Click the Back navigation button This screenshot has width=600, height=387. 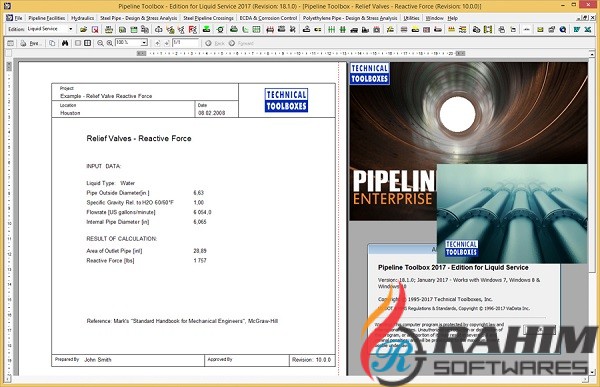(215, 43)
